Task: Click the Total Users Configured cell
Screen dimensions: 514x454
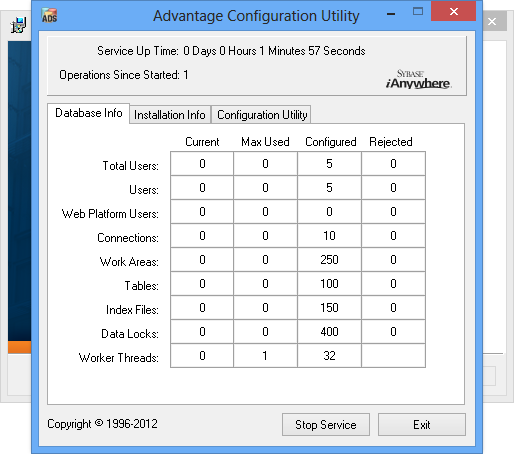Action: (329, 164)
